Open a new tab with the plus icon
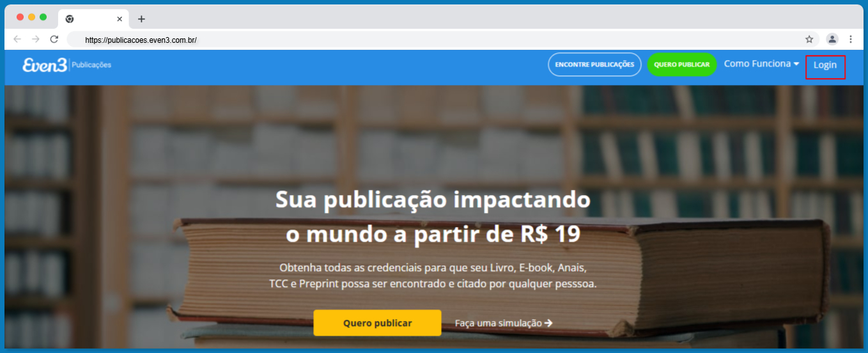This screenshot has width=868, height=353. [141, 19]
